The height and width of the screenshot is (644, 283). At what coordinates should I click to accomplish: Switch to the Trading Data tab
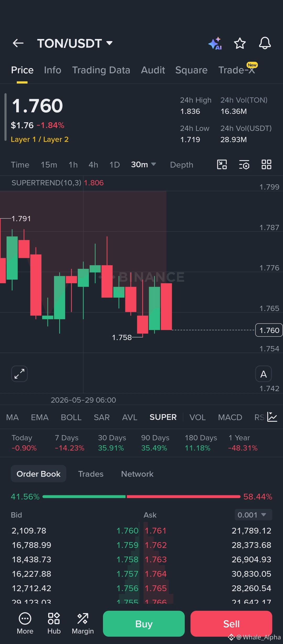pyautogui.click(x=101, y=70)
